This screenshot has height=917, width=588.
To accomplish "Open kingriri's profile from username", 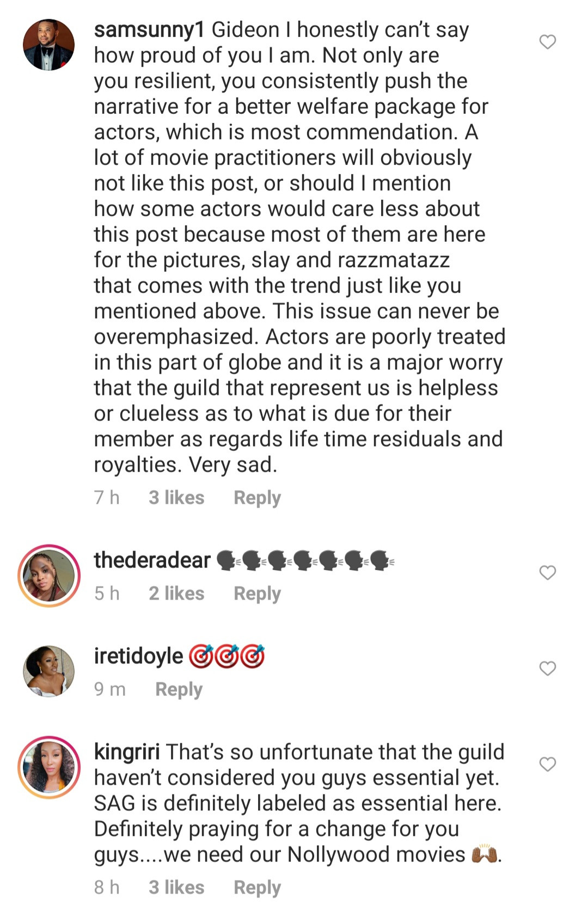I will pos(127,752).
